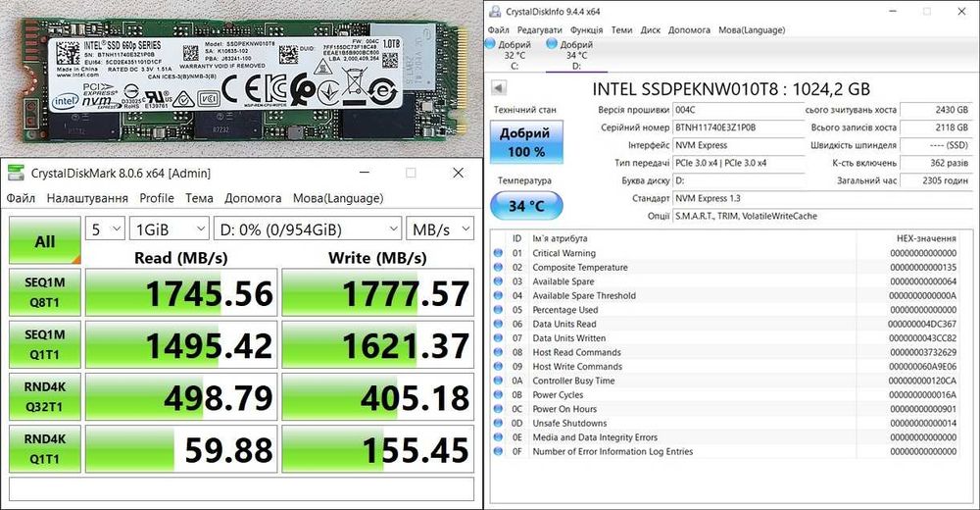Click the status orb for Available Spare row 03
This screenshot has height=510, width=980.
point(498,281)
